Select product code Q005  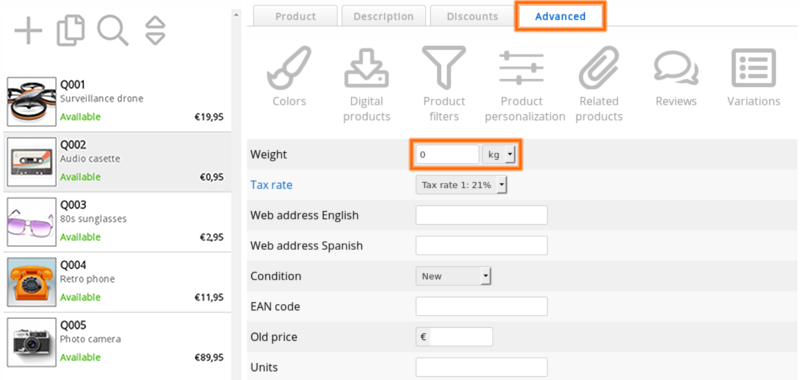point(73,325)
